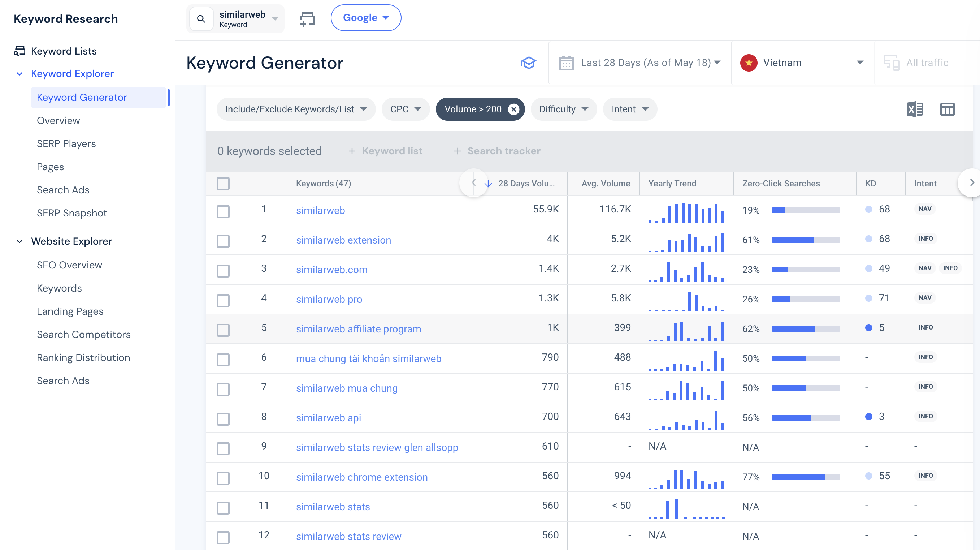
Task: Export table to Excel
Action: (x=915, y=109)
